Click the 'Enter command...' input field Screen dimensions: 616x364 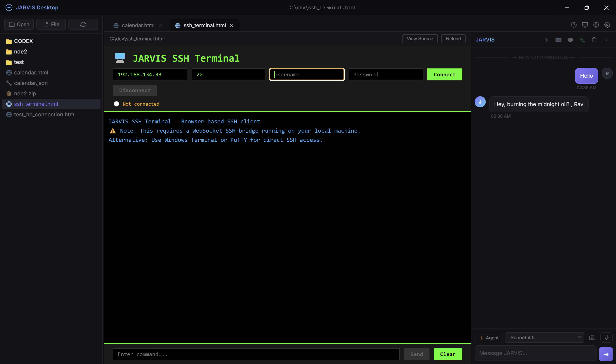coord(256,354)
